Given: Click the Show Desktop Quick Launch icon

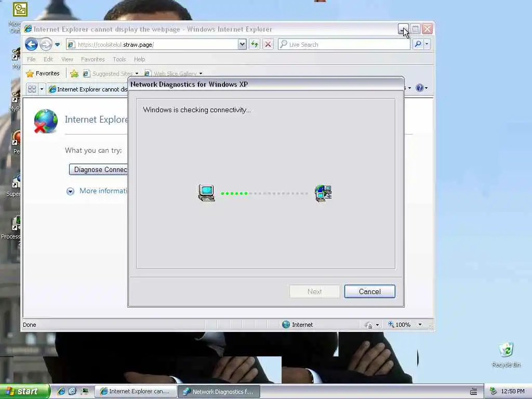Looking at the screenshot, I should (x=84, y=391).
